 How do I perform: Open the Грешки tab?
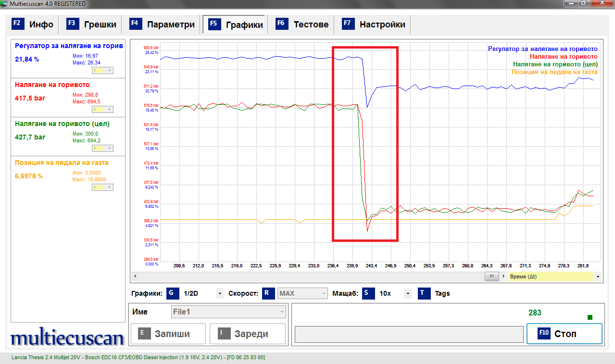click(x=93, y=25)
